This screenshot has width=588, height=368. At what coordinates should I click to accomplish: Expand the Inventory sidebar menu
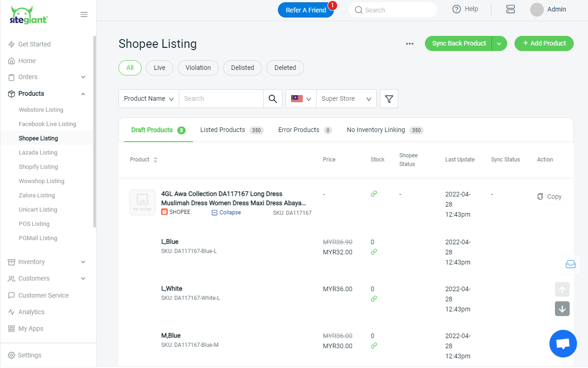83,262
